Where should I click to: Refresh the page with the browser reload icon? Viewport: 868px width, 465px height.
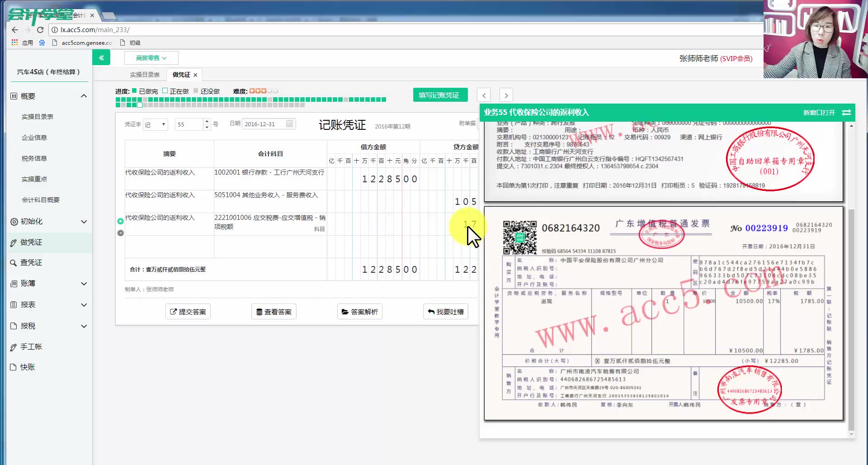[40, 29]
